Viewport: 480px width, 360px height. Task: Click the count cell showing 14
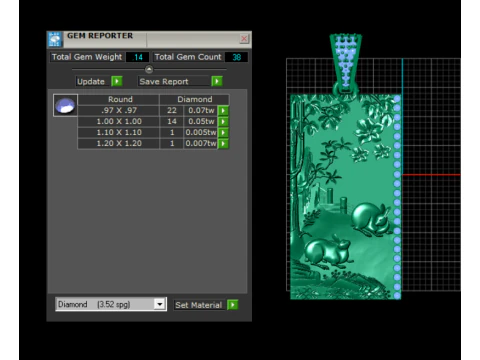[x=172, y=121]
